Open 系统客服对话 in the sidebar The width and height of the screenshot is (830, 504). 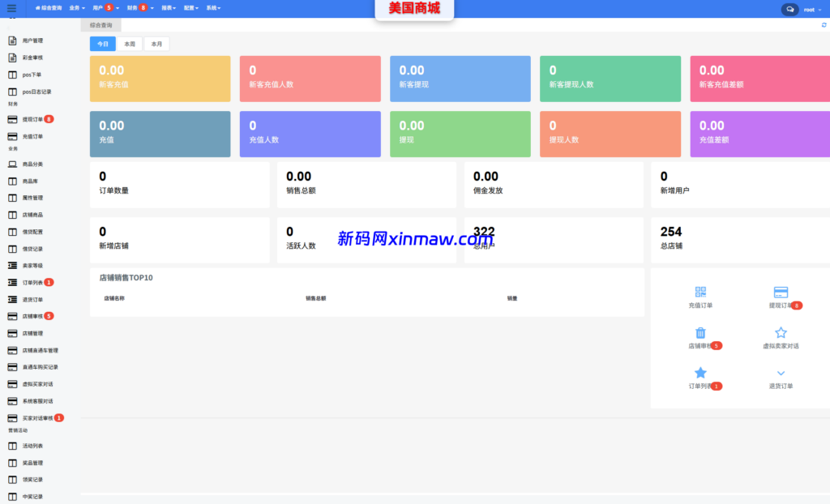(x=37, y=401)
